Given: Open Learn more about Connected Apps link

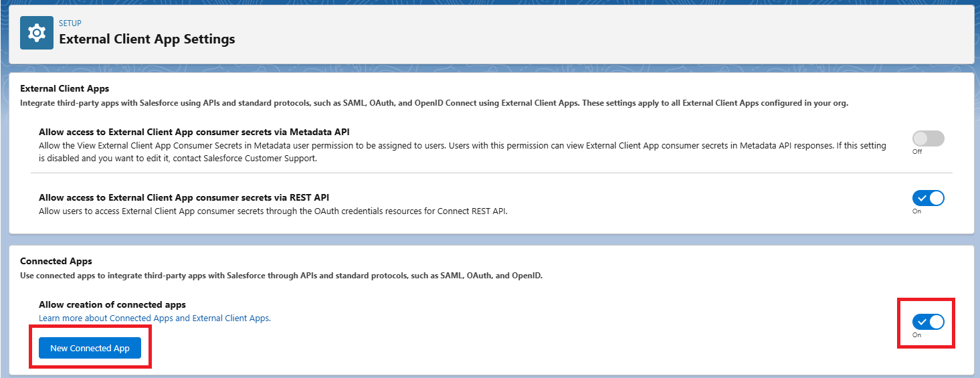Looking at the screenshot, I should 155,318.
